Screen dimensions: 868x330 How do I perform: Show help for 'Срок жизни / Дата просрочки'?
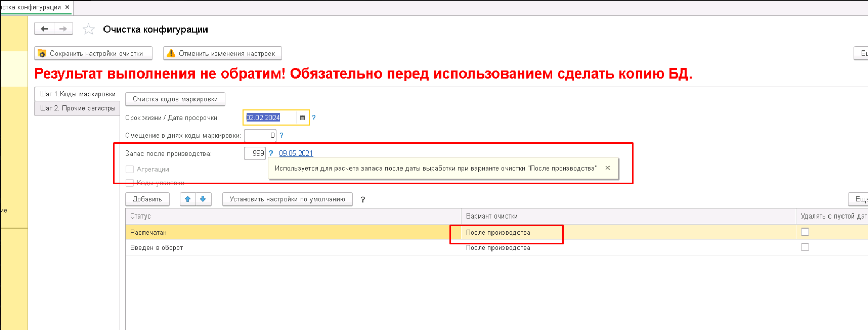[314, 118]
